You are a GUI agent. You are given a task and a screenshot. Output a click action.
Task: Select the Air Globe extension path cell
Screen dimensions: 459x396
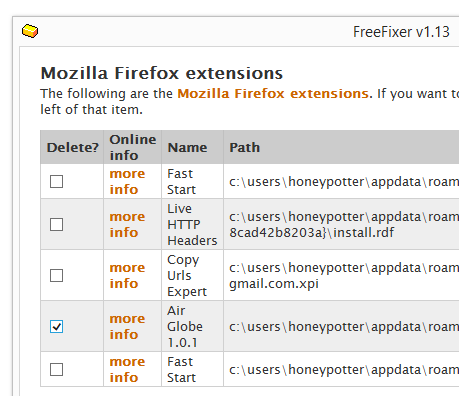click(342, 326)
